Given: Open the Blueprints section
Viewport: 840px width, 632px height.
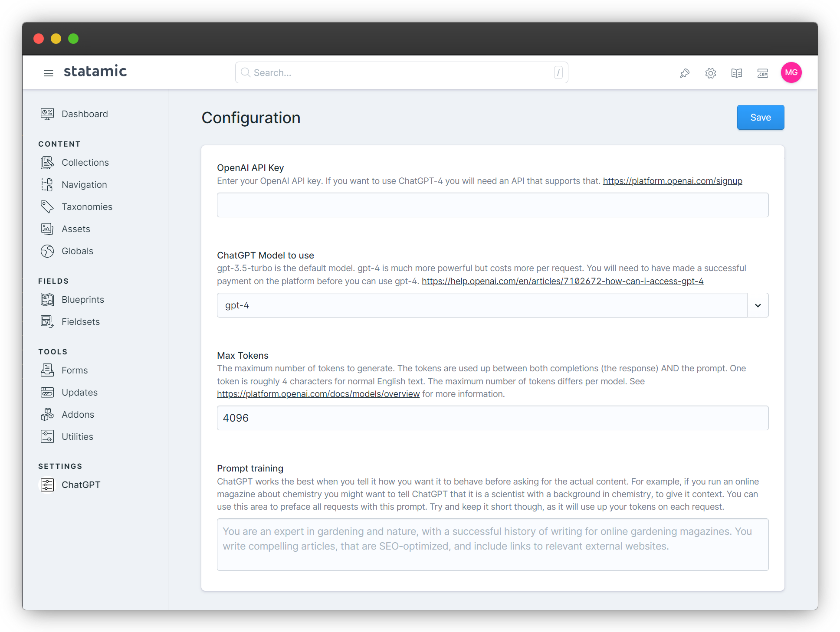Looking at the screenshot, I should point(82,299).
